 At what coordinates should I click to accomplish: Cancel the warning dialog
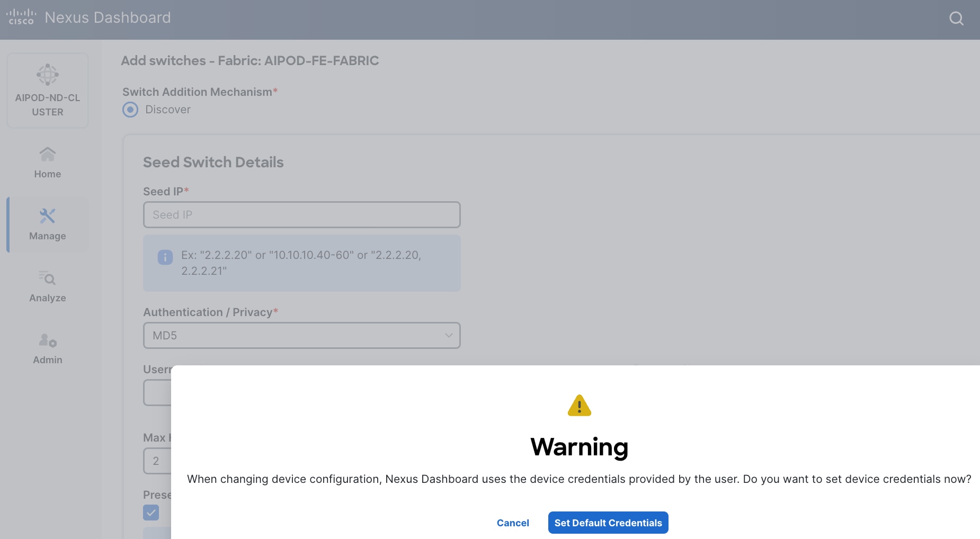[512, 523]
